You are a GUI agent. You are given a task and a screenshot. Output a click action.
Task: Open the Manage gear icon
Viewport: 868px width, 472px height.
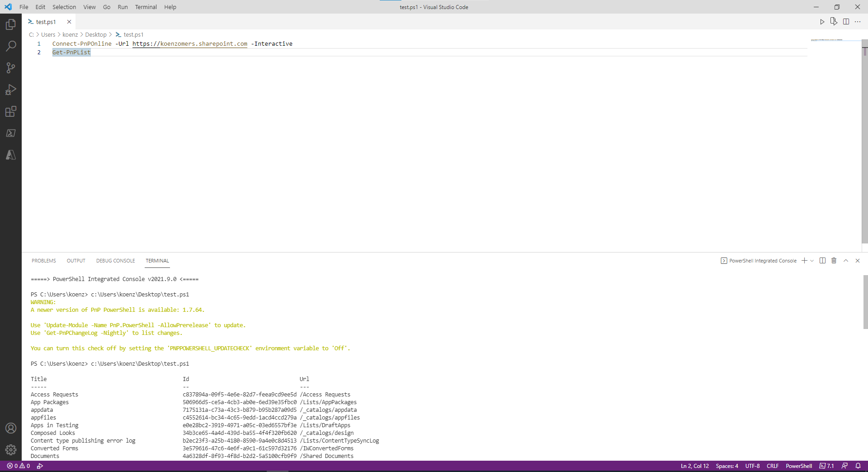coord(11,450)
